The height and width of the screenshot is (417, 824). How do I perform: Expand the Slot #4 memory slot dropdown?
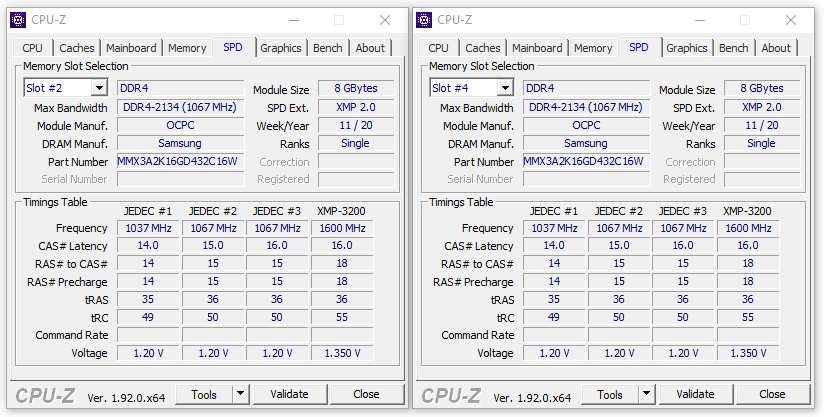505,88
